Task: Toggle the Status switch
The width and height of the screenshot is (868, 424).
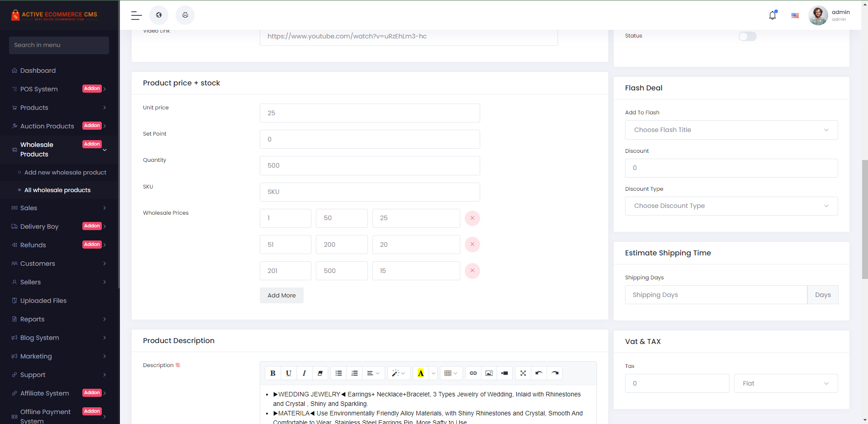Action: click(747, 36)
